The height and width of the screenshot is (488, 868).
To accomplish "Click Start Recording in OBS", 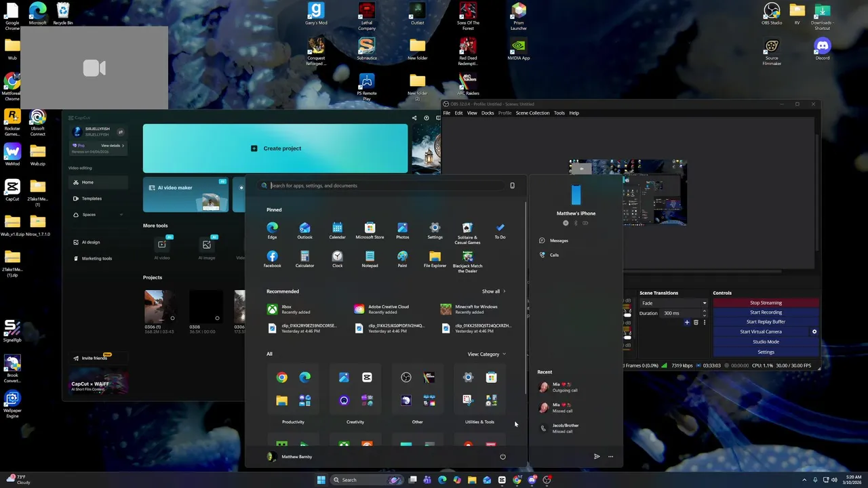I will click(766, 312).
